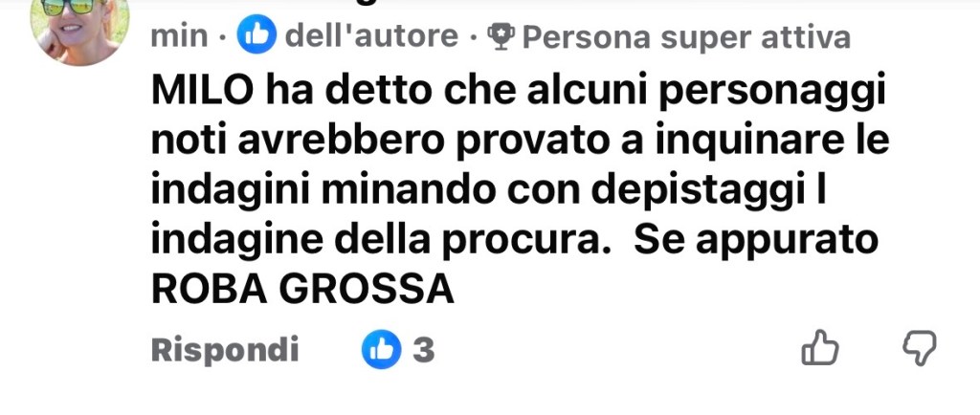Open the "Persona super attiva" badge label
Viewport: 980px width, 415px height.
pyautogui.click(x=686, y=37)
